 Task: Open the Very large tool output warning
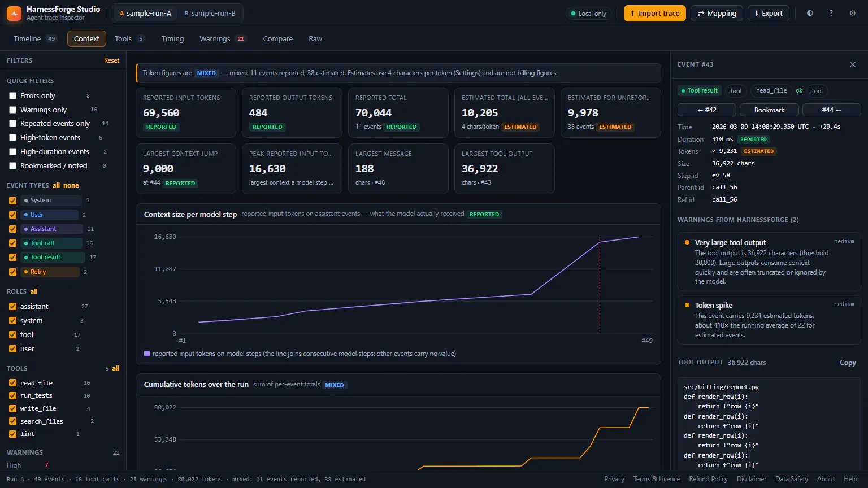click(769, 262)
